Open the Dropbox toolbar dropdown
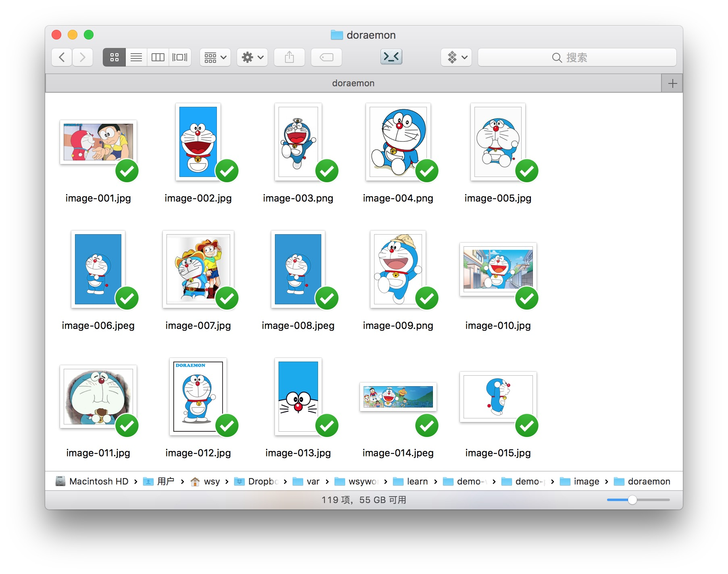Image resolution: width=728 pixels, height=574 pixels. click(x=456, y=57)
